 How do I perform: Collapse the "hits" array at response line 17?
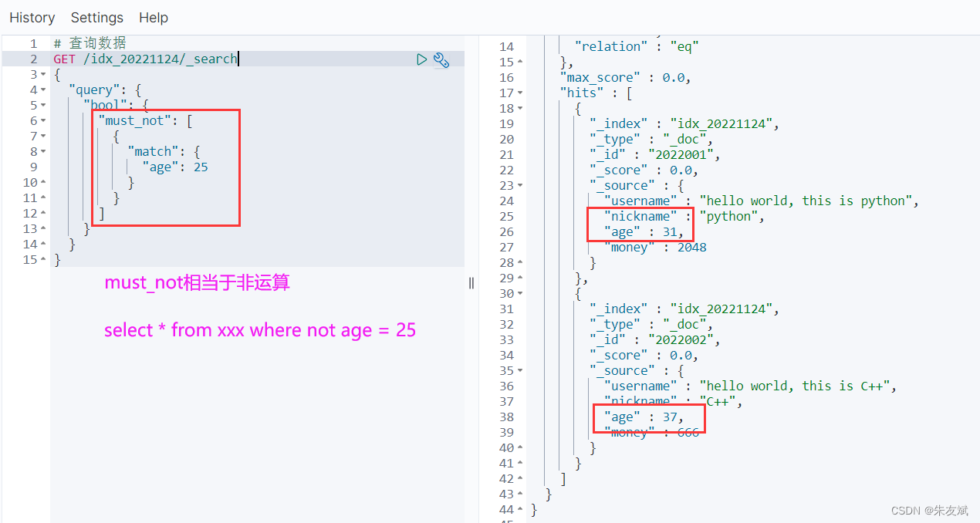520,93
